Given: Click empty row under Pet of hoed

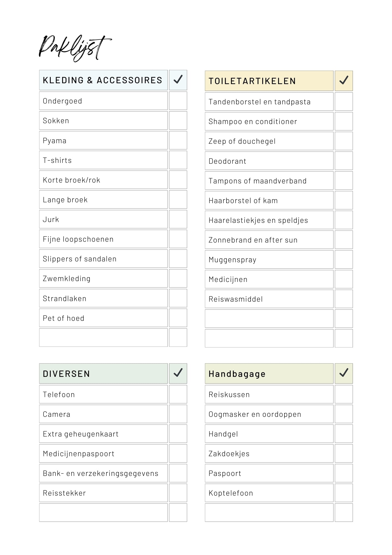Looking at the screenshot, I should tap(103, 337).
